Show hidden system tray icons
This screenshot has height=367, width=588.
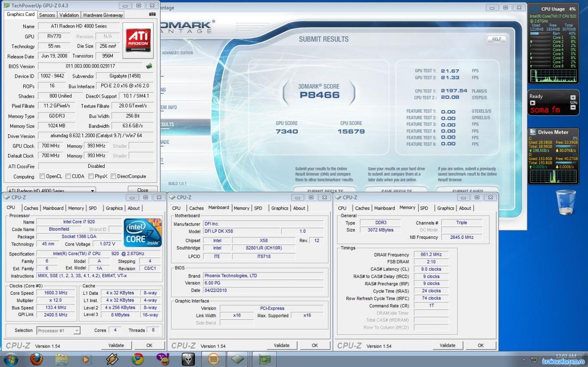pos(524,359)
